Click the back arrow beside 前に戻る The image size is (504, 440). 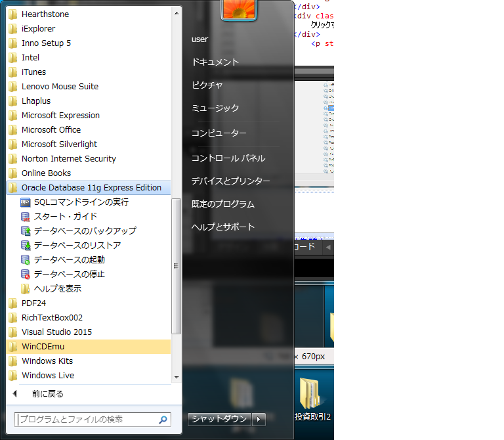click(x=15, y=393)
